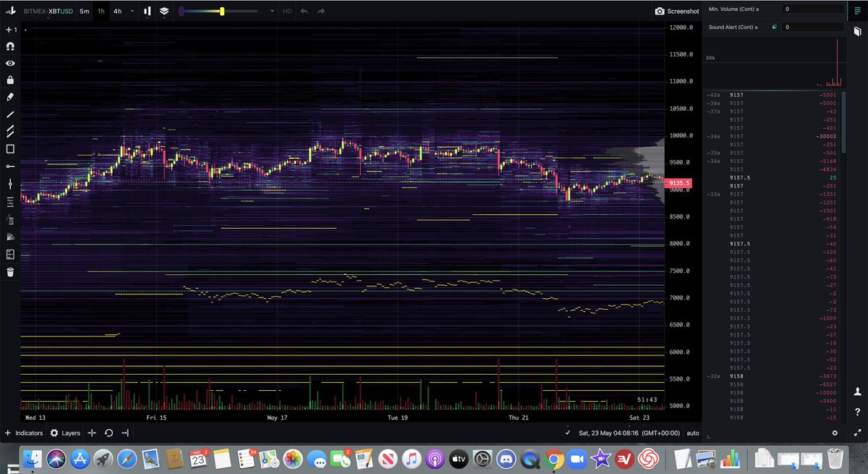Open the trades panel settings gear
Screen dimensions: 868x474
coord(835,433)
